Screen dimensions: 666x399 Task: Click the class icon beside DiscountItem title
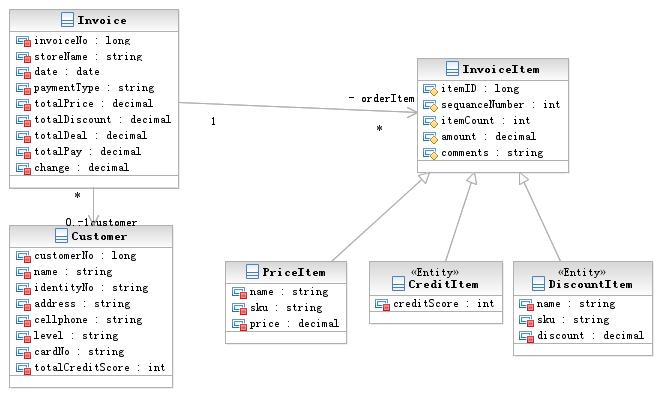click(x=538, y=284)
